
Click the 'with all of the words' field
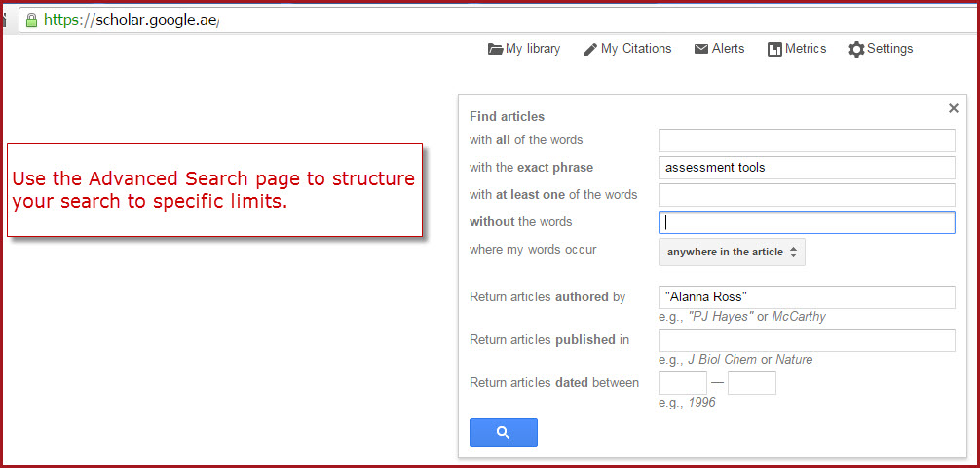pyautogui.click(x=807, y=140)
